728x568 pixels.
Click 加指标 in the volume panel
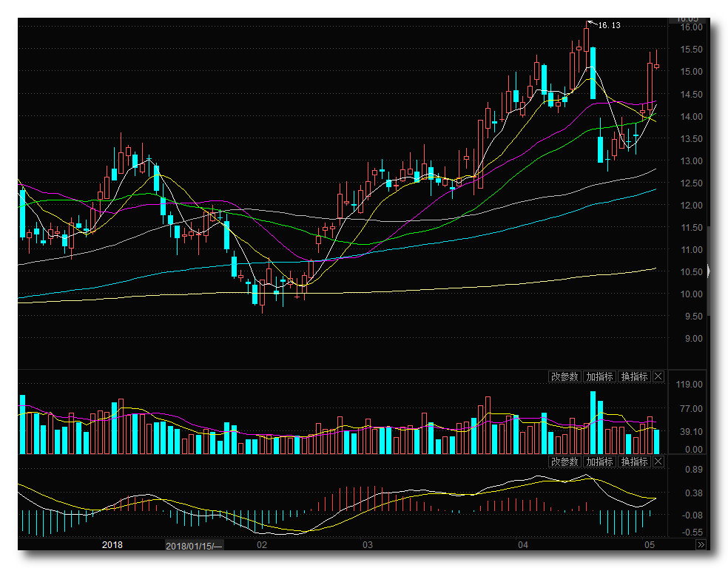coord(599,376)
